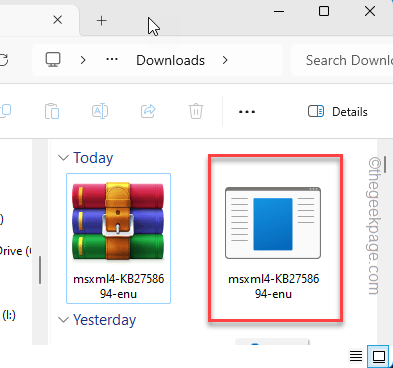
Task: Open a new tab with plus button
Action: point(101,21)
